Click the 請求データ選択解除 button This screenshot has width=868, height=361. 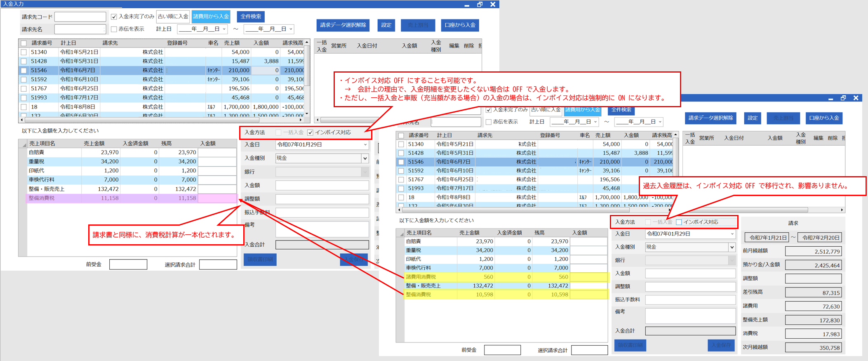pos(343,25)
